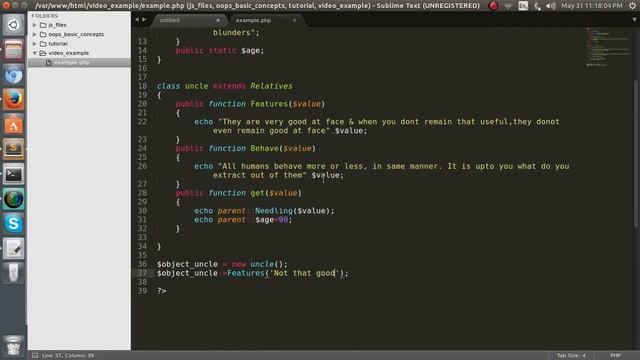
Task: Click "public function Features($value)" line
Action: pos(250,104)
